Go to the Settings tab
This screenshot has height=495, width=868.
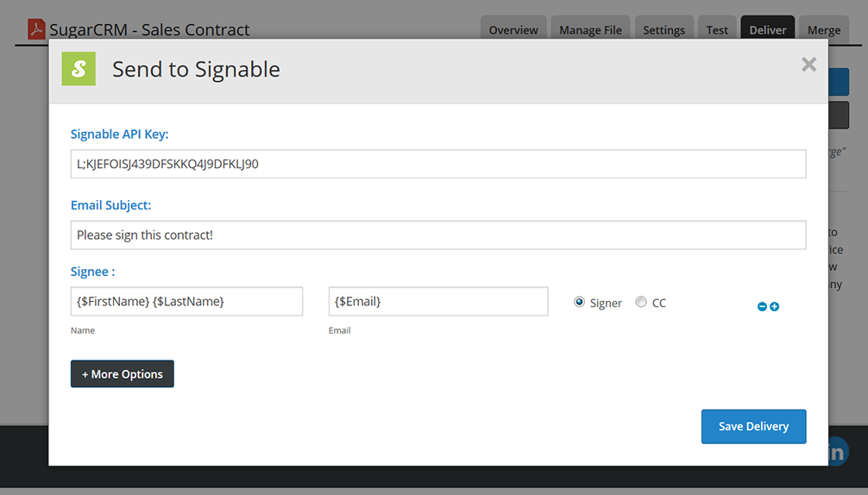pyautogui.click(x=664, y=29)
